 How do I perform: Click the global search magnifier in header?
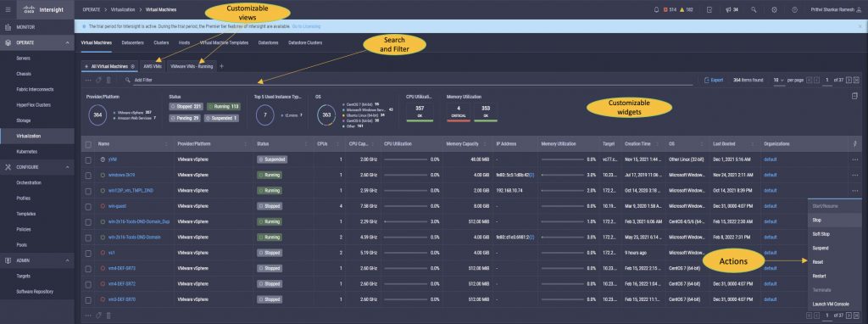click(x=754, y=9)
